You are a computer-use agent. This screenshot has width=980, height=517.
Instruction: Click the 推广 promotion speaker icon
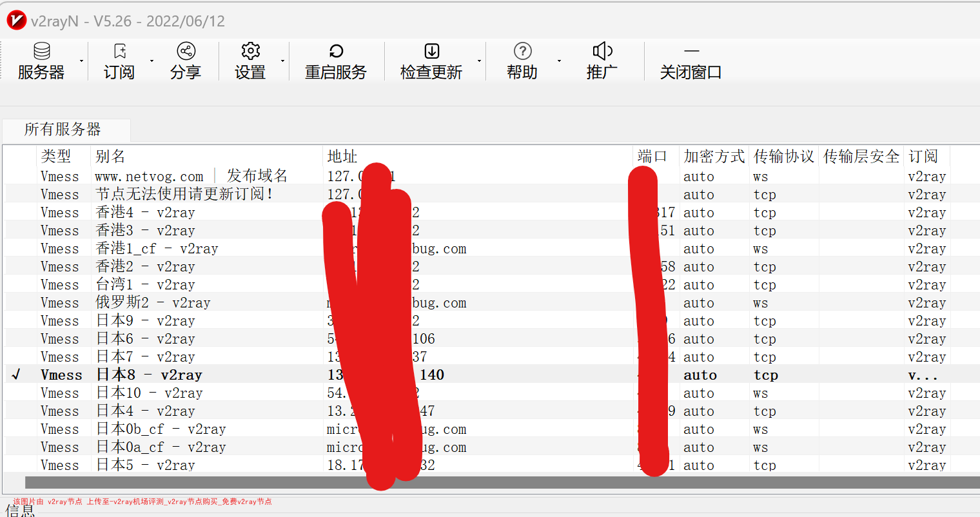click(x=602, y=52)
